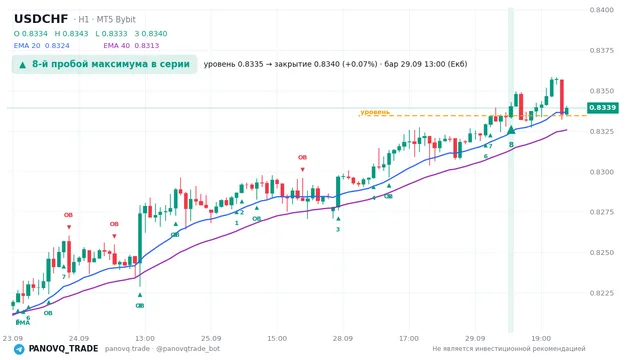Click the 17:00 time axis label
The image size is (640, 360).
[409, 338]
